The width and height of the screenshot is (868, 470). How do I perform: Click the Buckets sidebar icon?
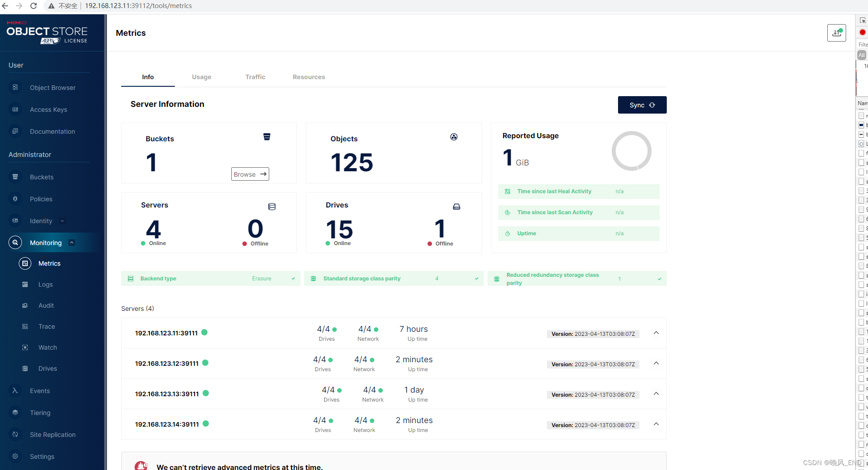(x=15, y=177)
